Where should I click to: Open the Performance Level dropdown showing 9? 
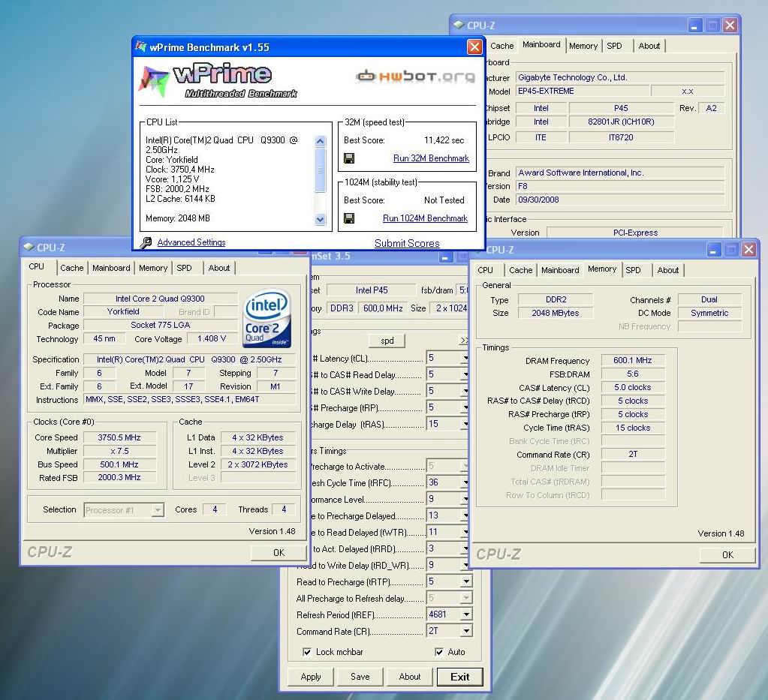pos(465,499)
